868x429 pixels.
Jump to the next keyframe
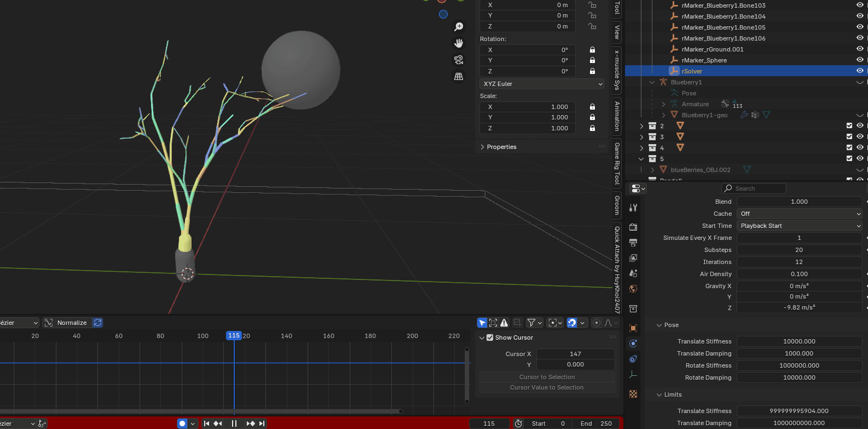tap(251, 424)
